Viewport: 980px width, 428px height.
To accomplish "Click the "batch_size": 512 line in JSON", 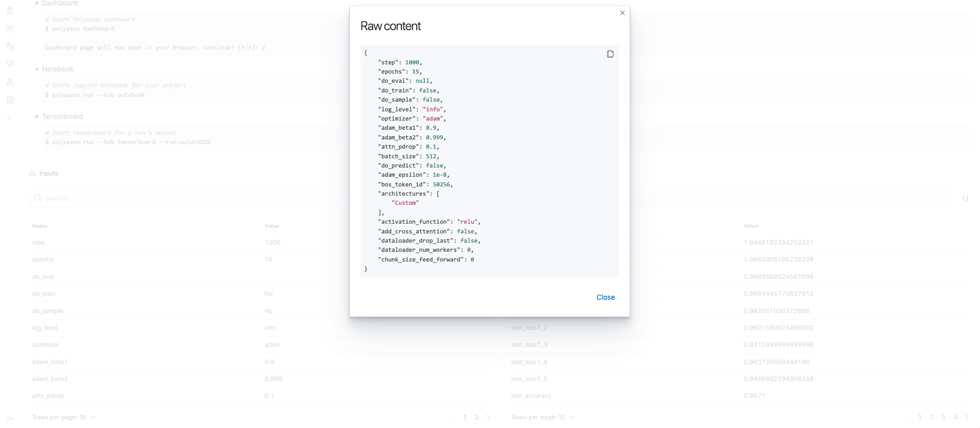I will pyautogui.click(x=408, y=156).
